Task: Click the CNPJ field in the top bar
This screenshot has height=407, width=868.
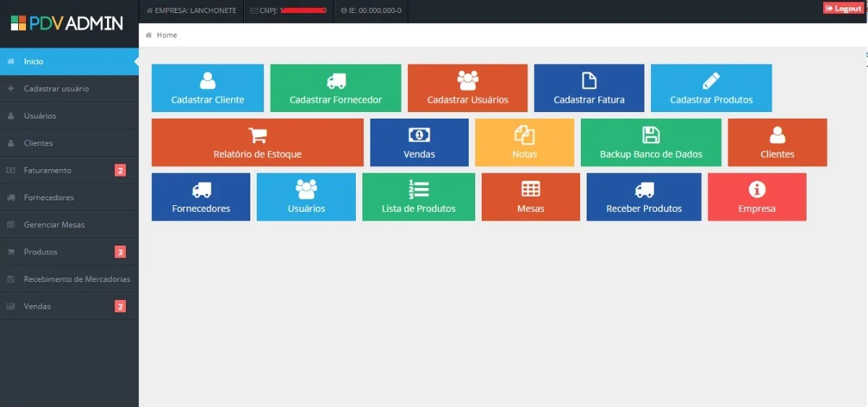Action: [289, 11]
